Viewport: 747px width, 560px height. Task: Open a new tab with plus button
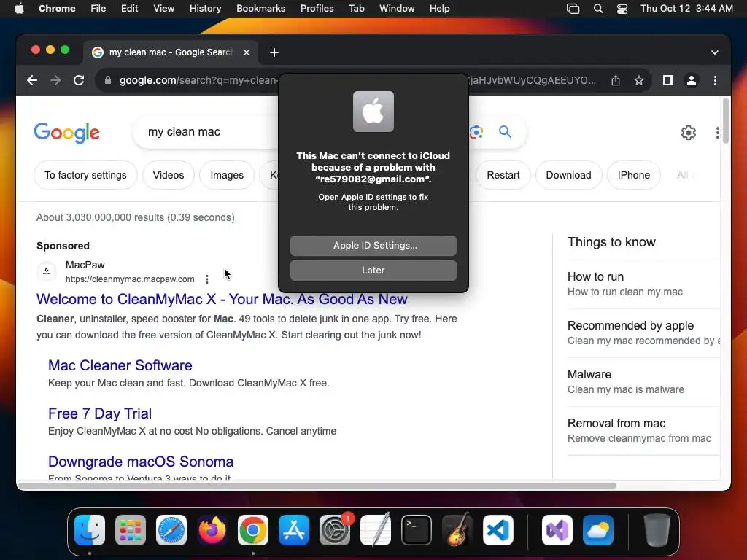pyautogui.click(x=274, y=52)
